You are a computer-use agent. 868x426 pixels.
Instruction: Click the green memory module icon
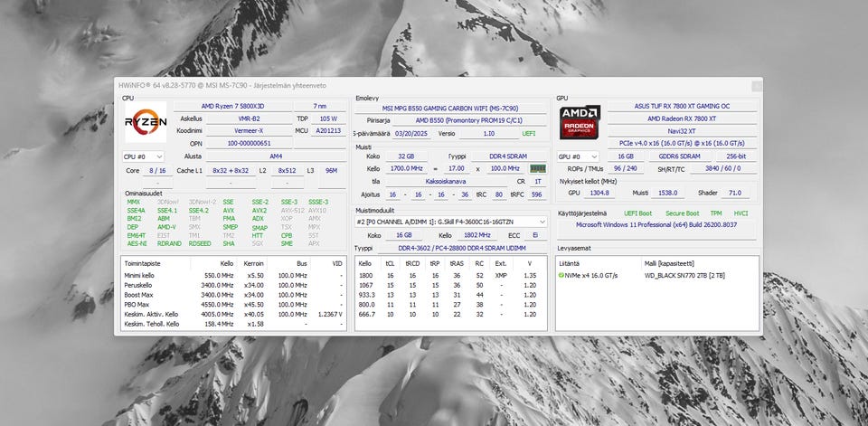click(x=537, y=168)
